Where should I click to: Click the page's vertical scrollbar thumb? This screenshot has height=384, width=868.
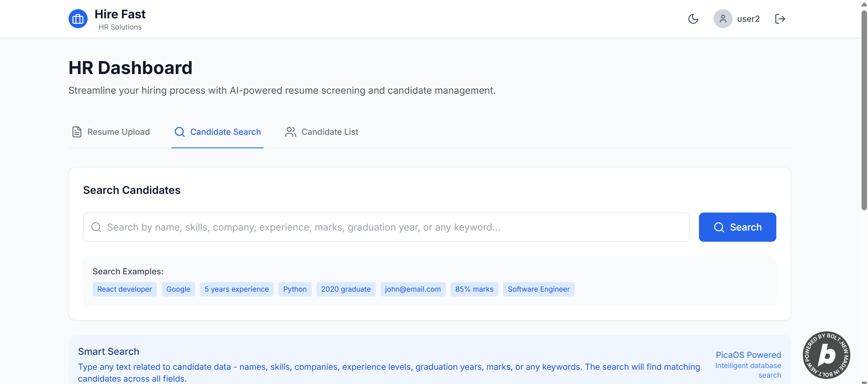[864, 109]
